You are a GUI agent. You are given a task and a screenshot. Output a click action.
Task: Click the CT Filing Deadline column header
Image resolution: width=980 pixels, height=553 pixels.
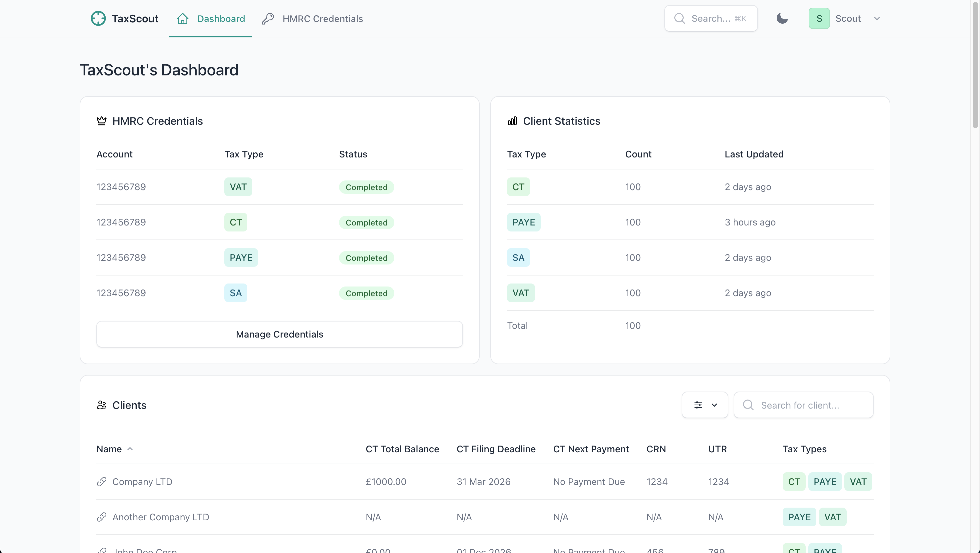[496, 449]
